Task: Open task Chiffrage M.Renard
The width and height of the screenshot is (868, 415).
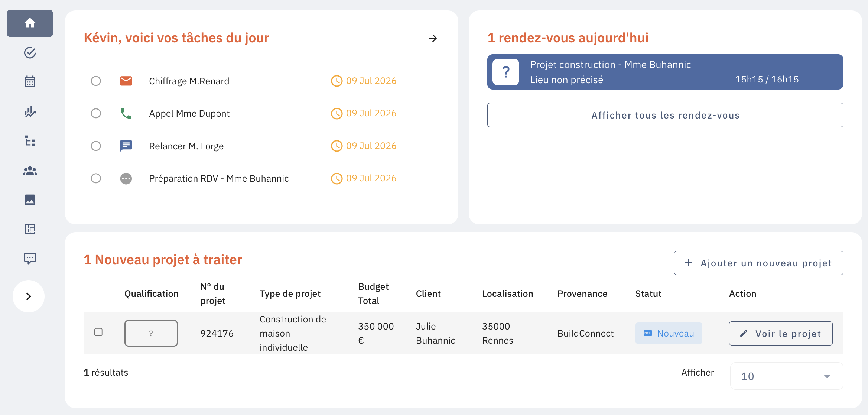Action: click(x=189, y=81)
